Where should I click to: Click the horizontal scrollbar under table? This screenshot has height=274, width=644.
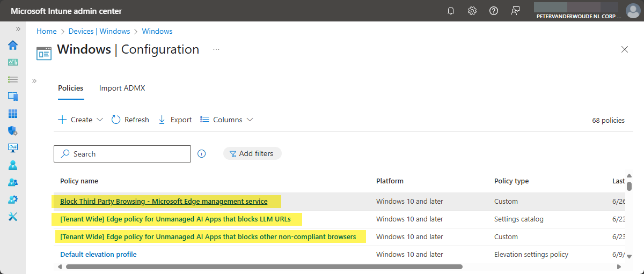point(263,266)
